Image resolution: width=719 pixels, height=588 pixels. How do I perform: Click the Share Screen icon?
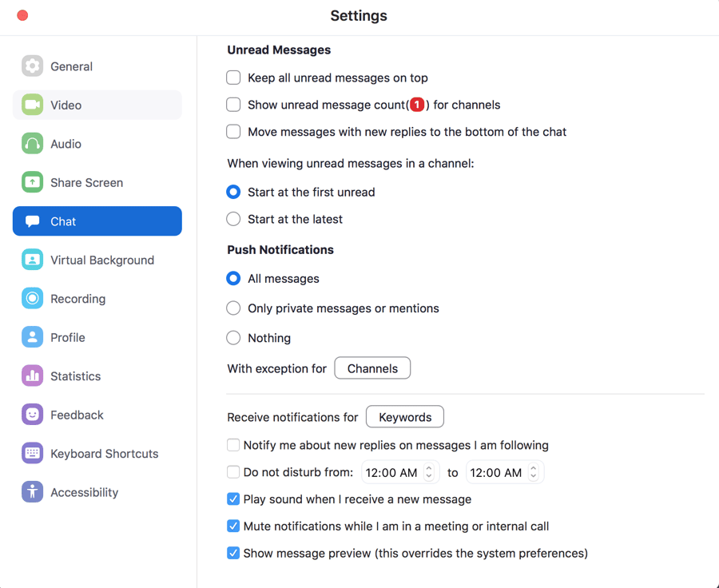[x=32, y=182]
